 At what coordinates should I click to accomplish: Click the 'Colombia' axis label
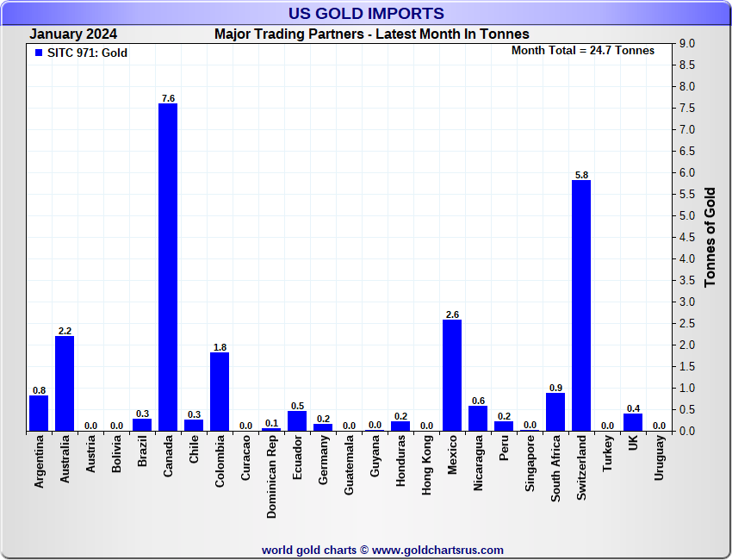pyautogui.click(x=220, y=461)
